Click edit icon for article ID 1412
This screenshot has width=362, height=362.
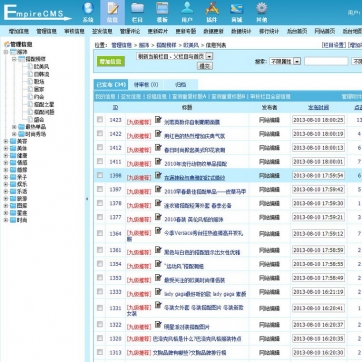pyautogui.click(x=158, y=148)
